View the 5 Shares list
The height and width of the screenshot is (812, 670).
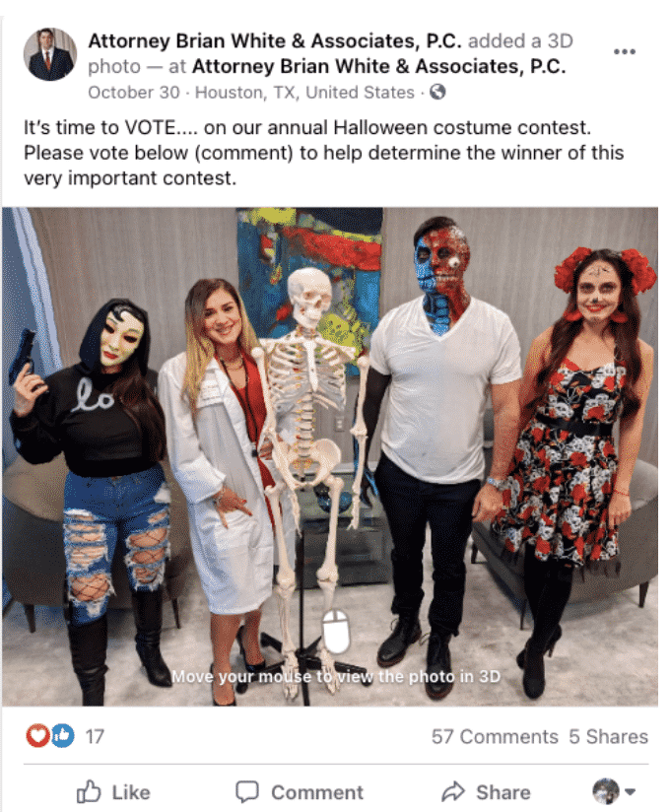pyautogui.click(x=608, y=736)
